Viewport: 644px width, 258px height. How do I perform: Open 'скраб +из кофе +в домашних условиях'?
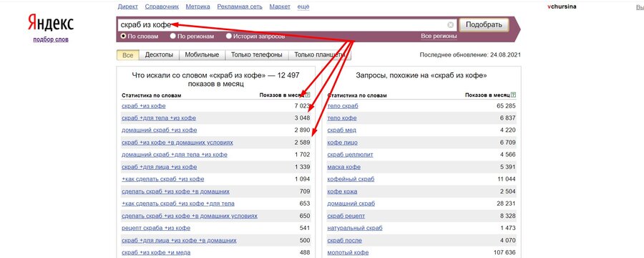[177, 143]
